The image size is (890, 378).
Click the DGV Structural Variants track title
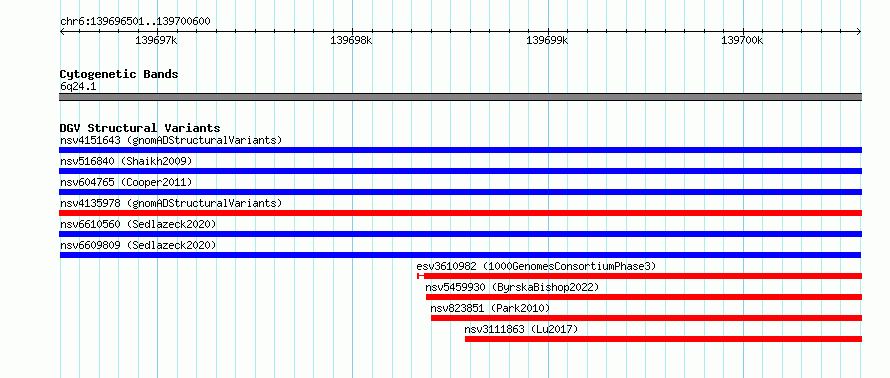(140, 128)
